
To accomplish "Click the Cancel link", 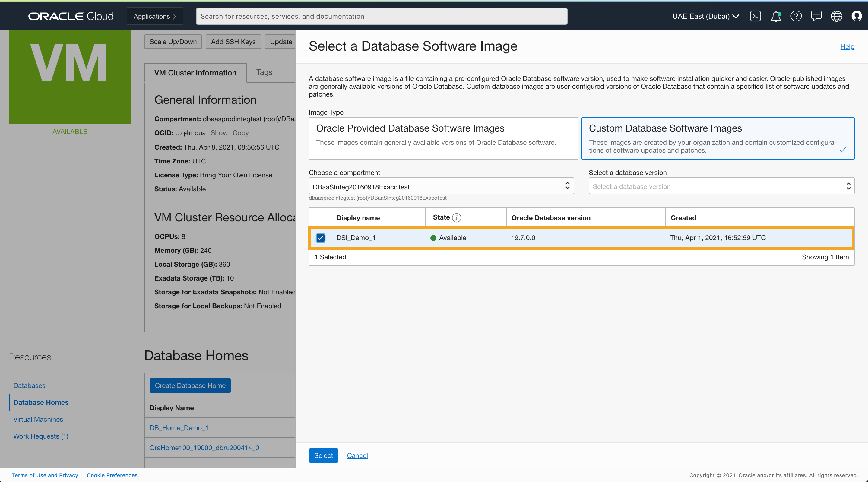I will point(357,455).
